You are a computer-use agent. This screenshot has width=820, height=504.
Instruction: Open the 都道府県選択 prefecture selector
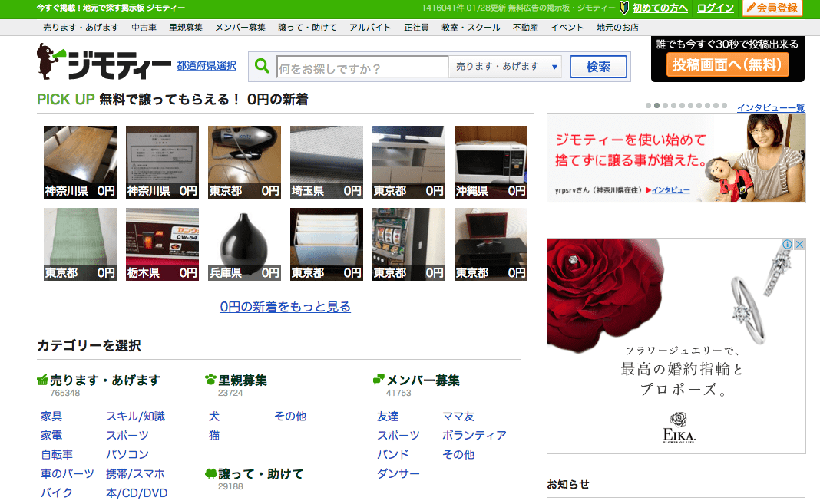[207, 66]
